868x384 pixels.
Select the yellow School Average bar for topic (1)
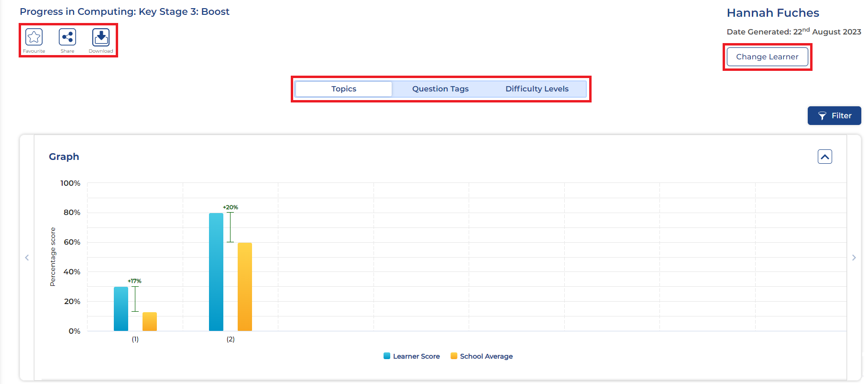pos(150,322)
